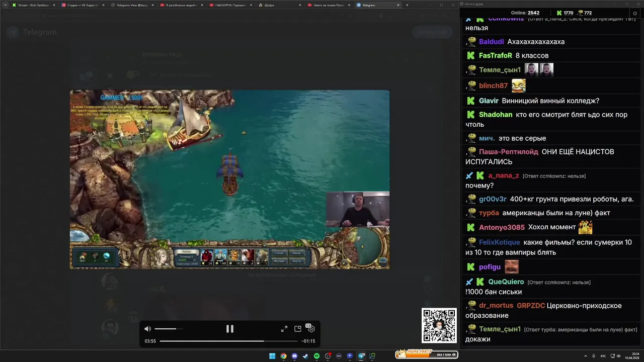
Task: Enter fullscreen with the expand arrows icon
Action: pyautogui.click(x=284, y=329)
